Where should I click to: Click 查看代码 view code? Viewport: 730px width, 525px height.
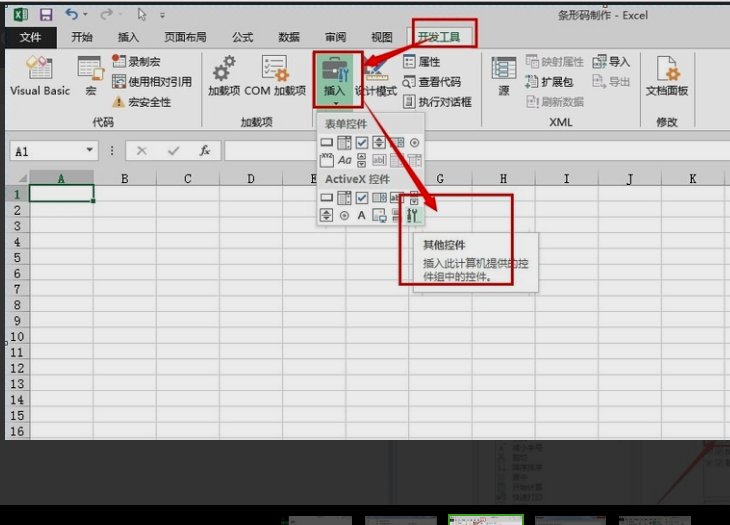point(432,82)
